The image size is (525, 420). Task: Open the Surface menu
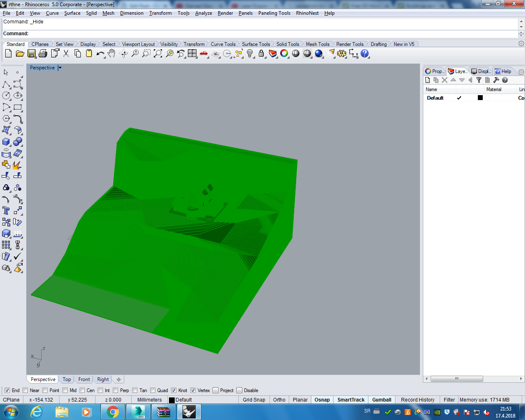(x=72, y=13)
